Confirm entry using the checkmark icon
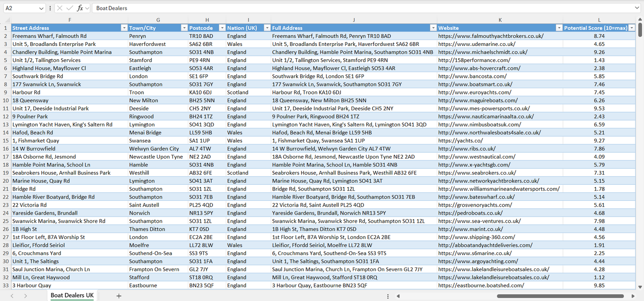Viewport: 644px width, 301px height. click(70, 8)
